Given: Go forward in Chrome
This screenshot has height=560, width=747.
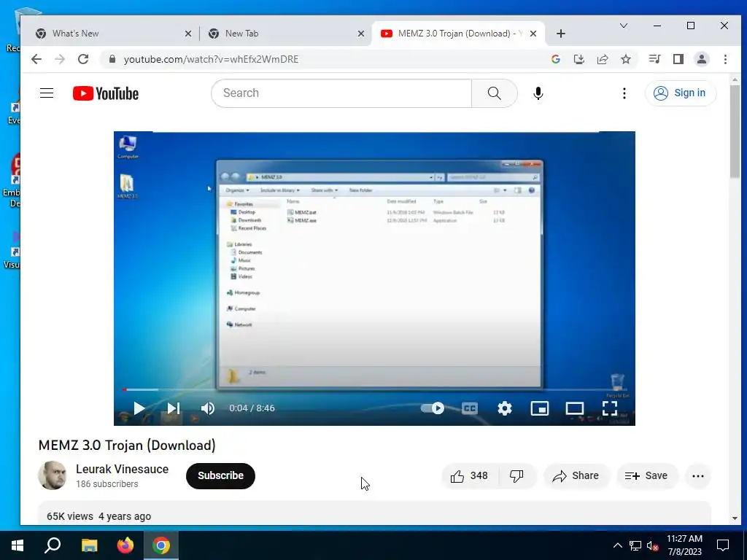Looking at the screenshot, I should (60, 59).
